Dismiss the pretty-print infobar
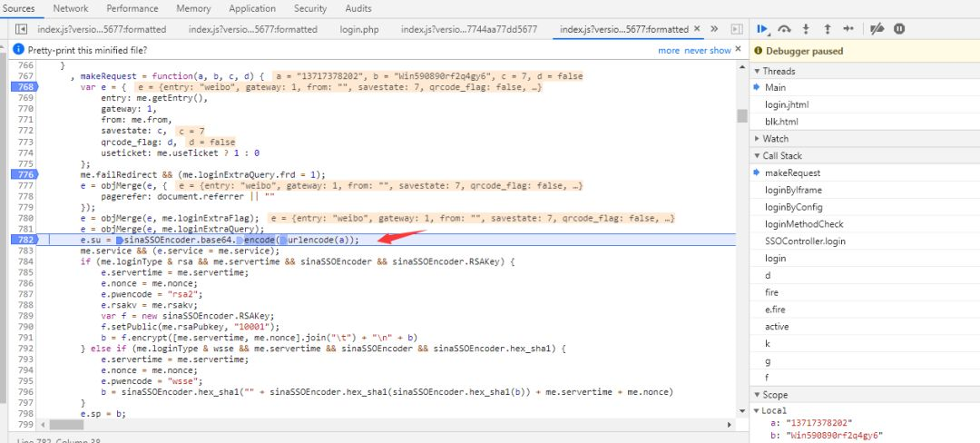The image size is (980, 443). pyautogui.click(x=738, y=49)
